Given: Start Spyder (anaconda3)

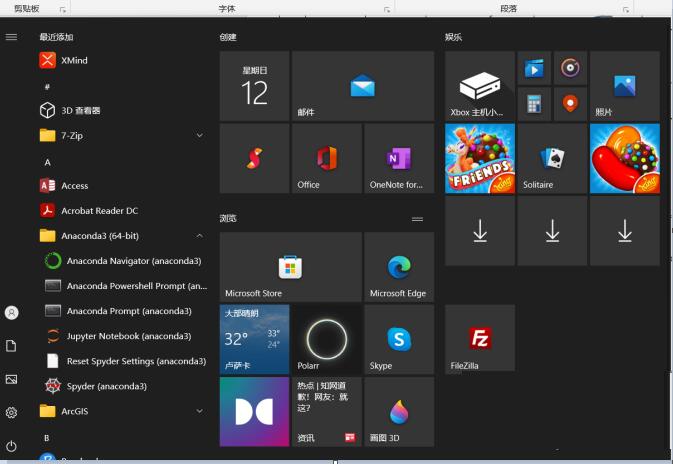Looking at the screenshot, I should (106, 386).
